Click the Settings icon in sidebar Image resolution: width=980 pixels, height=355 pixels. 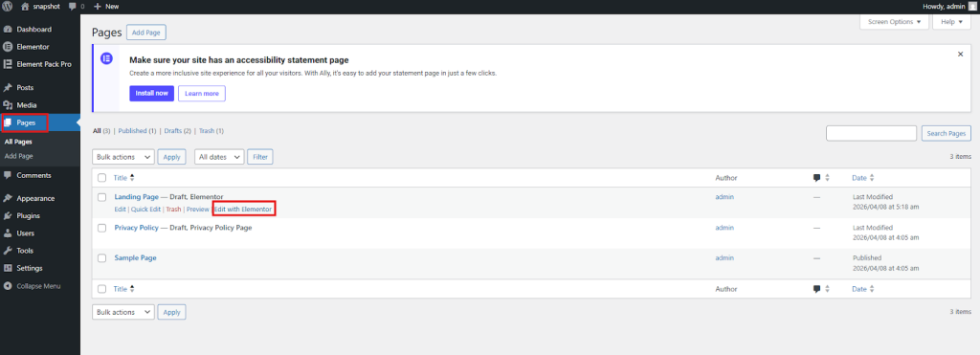(x=8, y=268)
